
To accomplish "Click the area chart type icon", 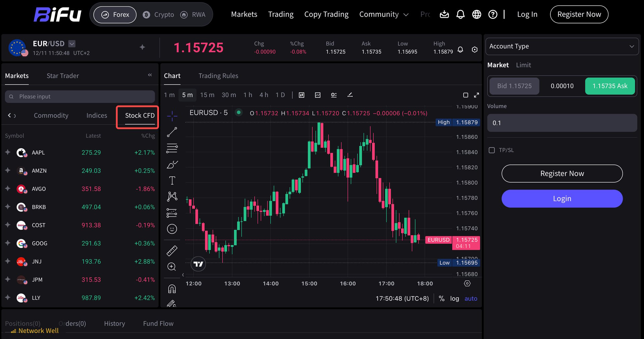I will coord(318,95).
